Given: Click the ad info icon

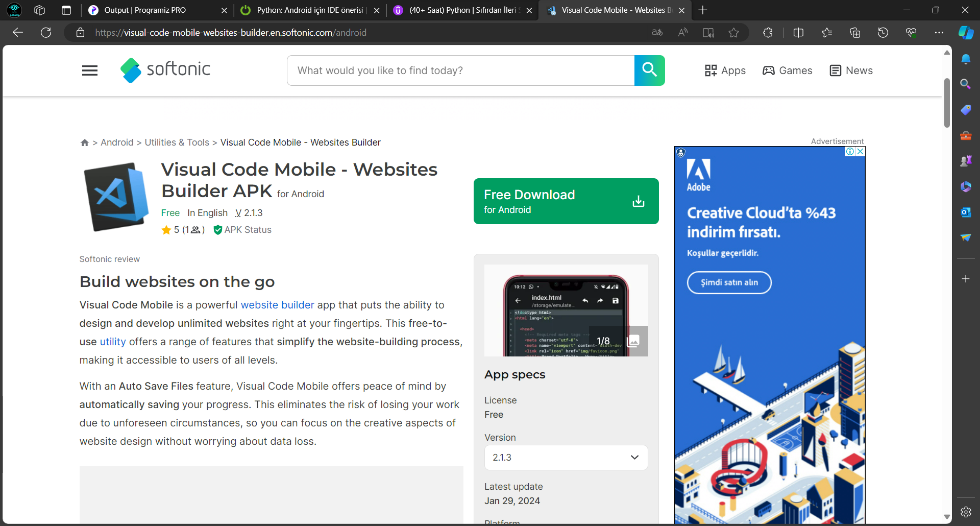Looking at the screenshot, I should coord(850,152).
